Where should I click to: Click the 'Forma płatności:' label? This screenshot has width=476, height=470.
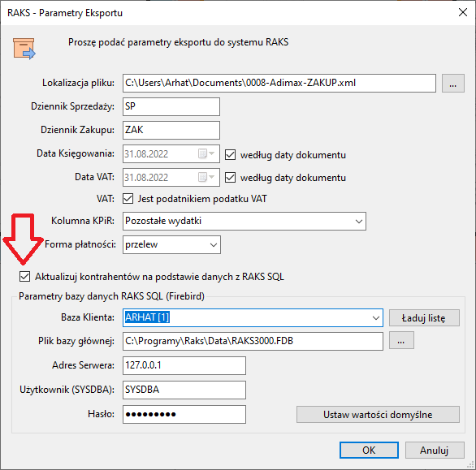pyautogui.click(x=80, y=244)
